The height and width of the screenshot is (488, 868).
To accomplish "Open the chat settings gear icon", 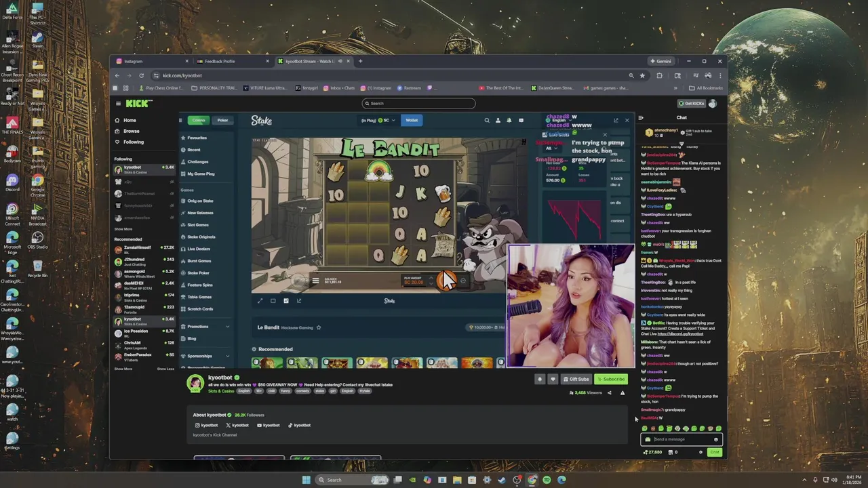I will click(701, 452).
